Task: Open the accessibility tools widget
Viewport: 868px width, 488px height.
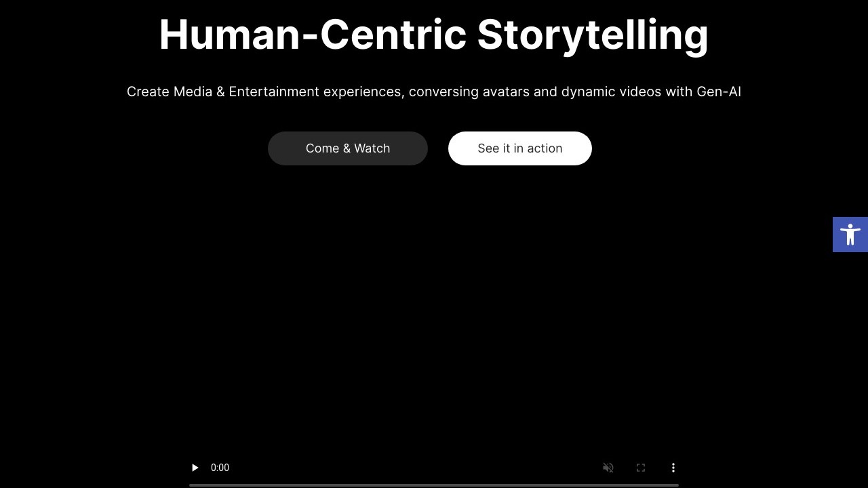Action: tap(850, 235)
